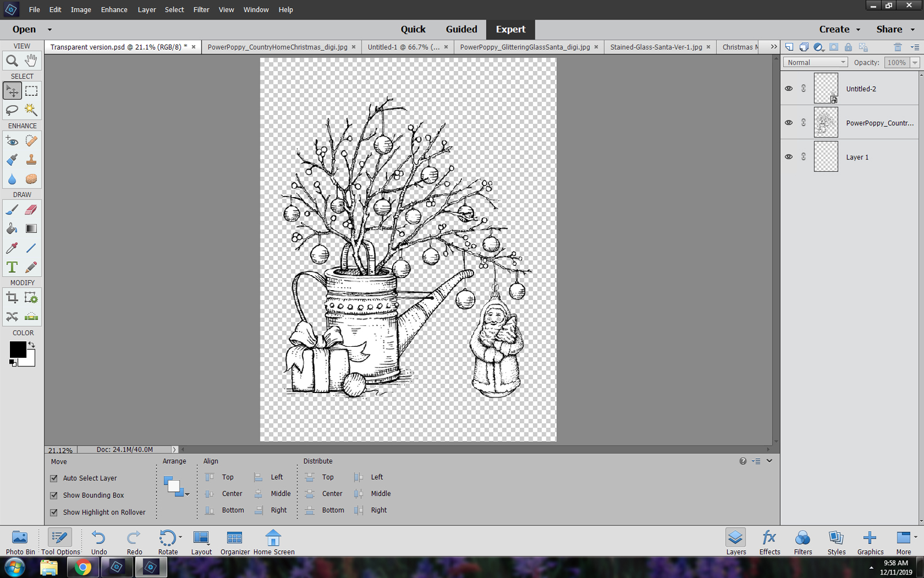Select the Recompose tool

point(31,298)
